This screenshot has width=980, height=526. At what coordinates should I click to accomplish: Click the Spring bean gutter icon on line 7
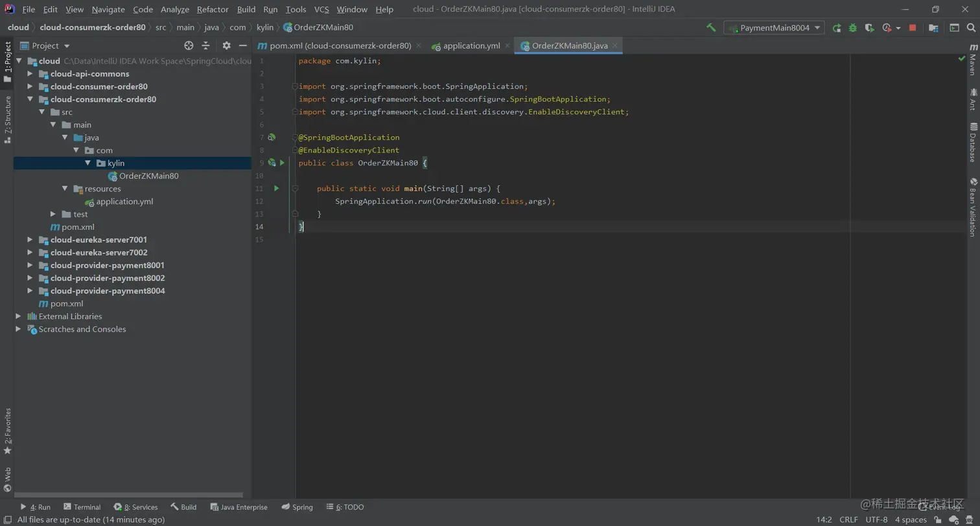click(272, 137)
